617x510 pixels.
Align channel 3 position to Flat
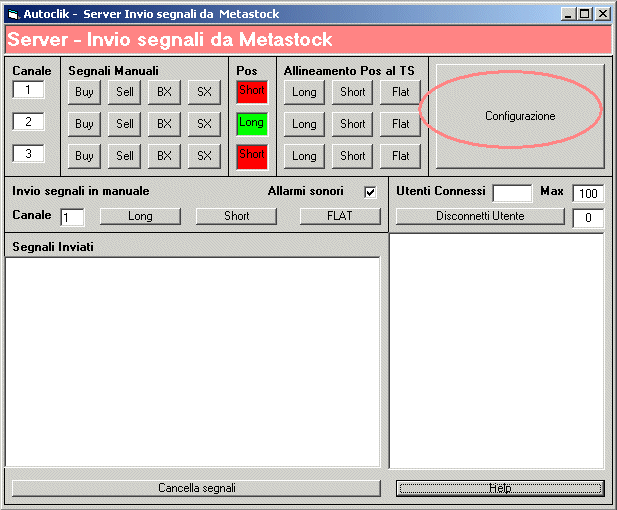pos(400,156)
